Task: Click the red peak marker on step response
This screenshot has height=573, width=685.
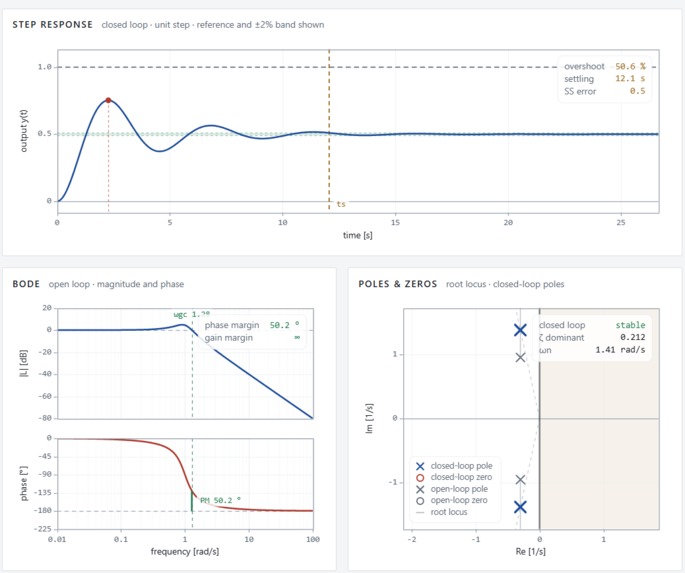Action: pyautogui.click(x=108, y=100)
